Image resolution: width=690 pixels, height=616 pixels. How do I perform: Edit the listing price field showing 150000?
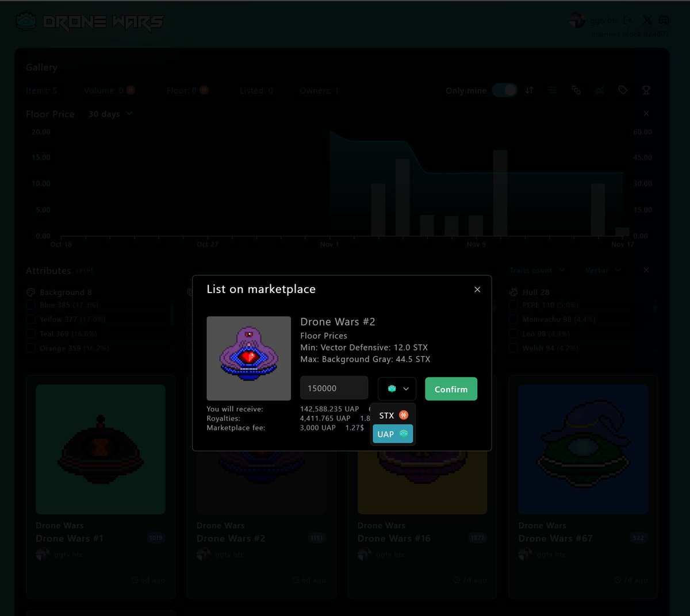coord(334,388)
